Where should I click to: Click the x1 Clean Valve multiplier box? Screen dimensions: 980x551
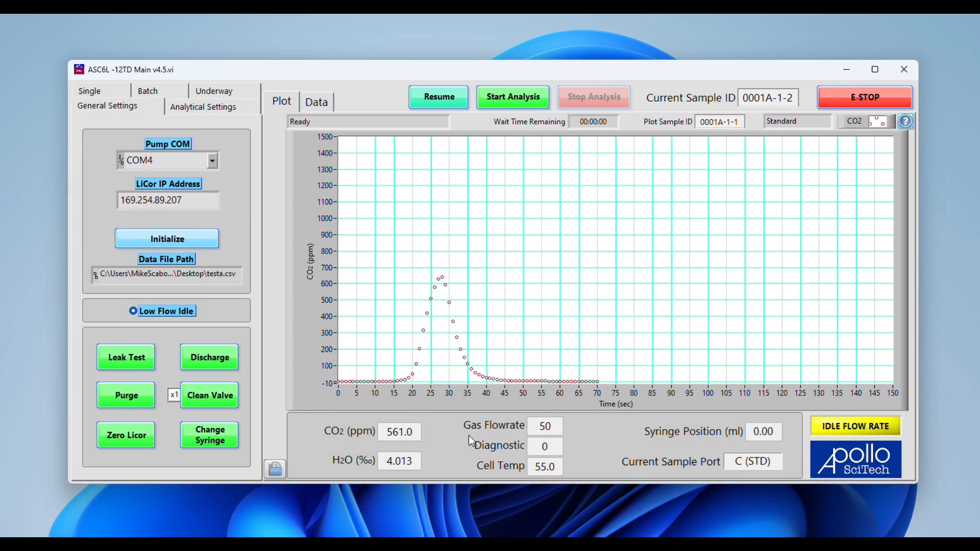pyautogui.click(x=174, y=395)
